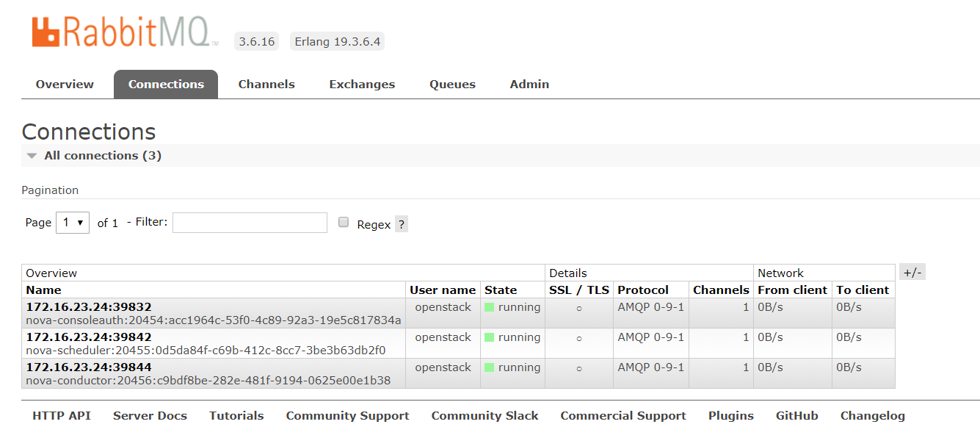Click the Erlang 19.3.6.4 badge
The width and height of the screenshot is (980, 438).
pyautogui.click(x=337, y=41)
